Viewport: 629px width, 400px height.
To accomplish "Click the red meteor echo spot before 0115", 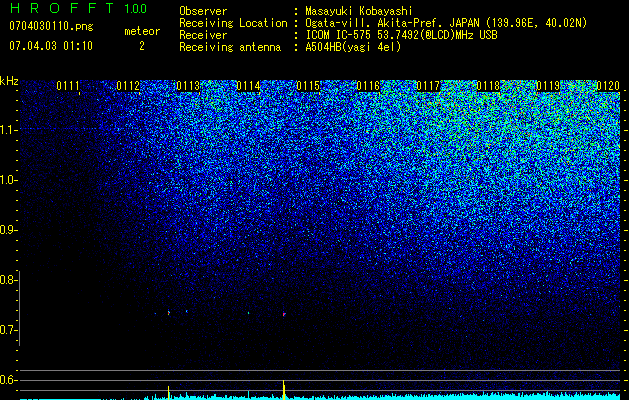I will point(284,314).
